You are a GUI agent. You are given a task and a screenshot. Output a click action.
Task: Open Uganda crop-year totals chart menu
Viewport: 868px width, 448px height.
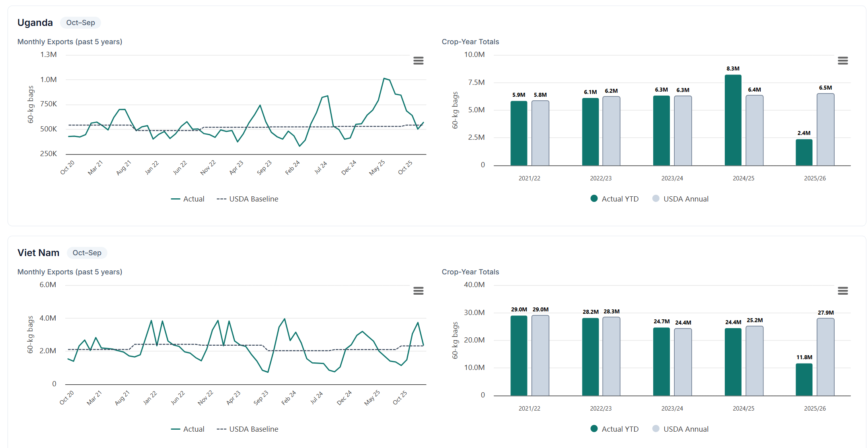[843, 61]
